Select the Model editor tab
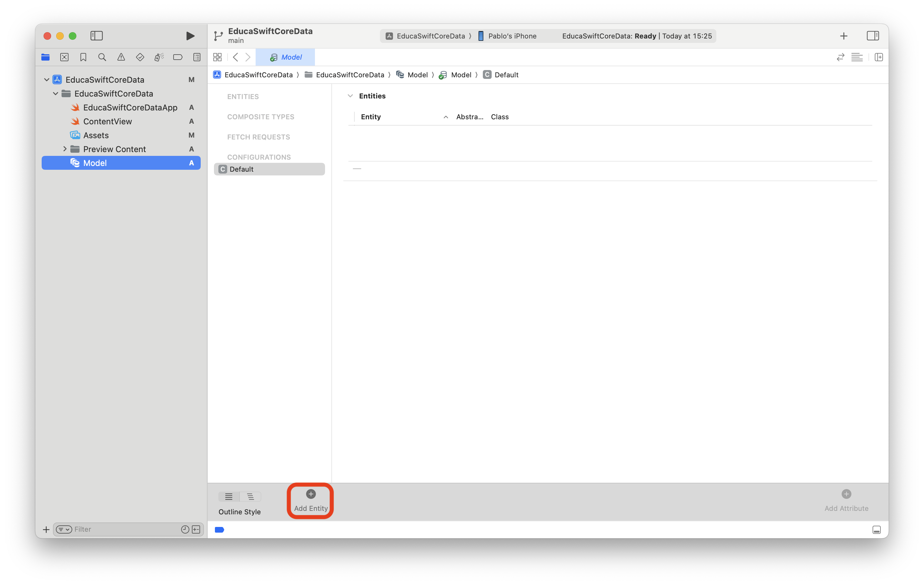This screenshot has height=585, width=924. pyautogui.click(x=286, y=57)
